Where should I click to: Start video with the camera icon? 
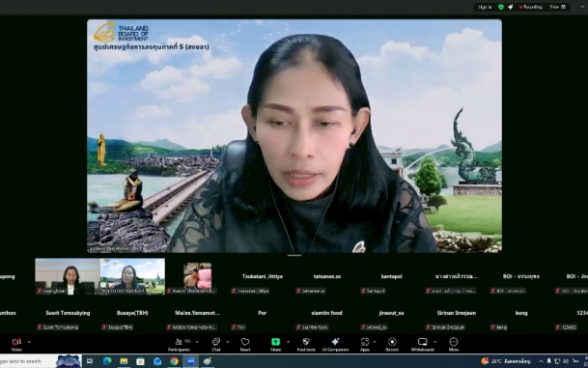click(x=16, y=344)
